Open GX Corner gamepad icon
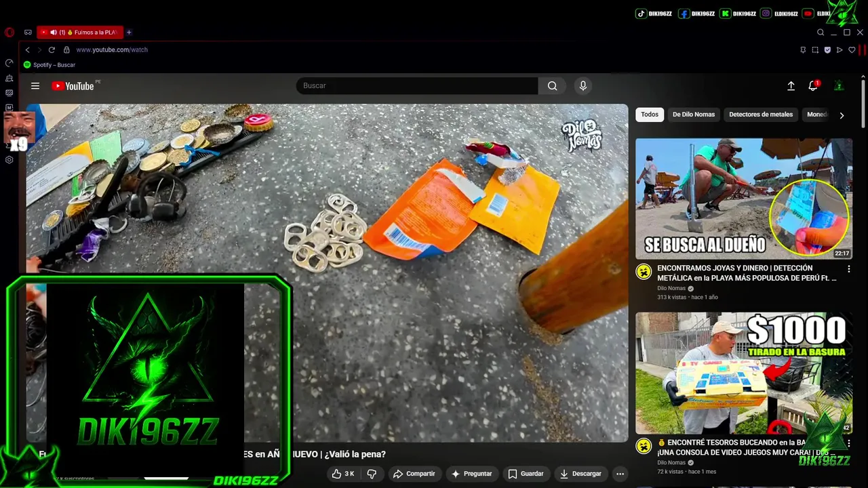 click(x=28, y=33)
